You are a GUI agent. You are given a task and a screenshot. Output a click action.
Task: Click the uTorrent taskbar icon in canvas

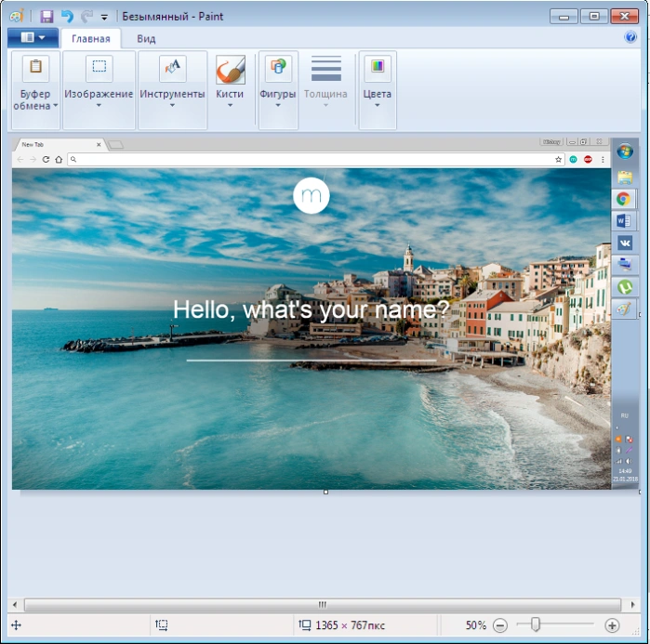point(625,286)
